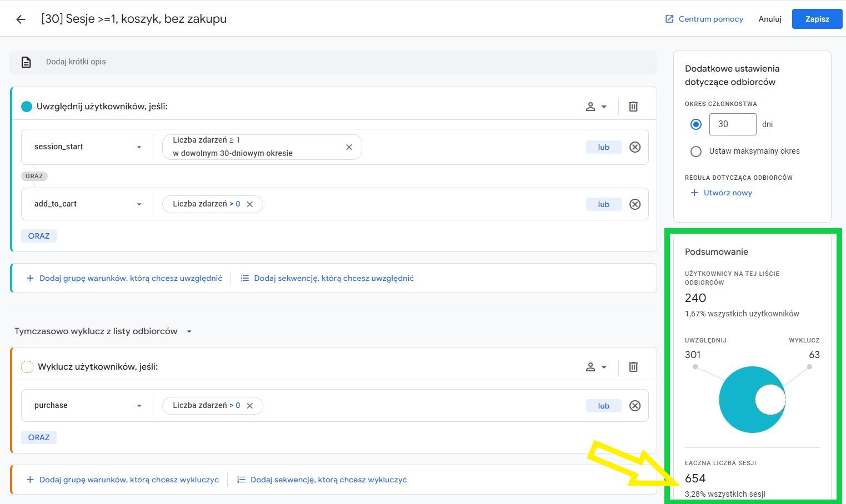Add condition group to exclude
Screen dimensions: 846x504
(122, 480)
